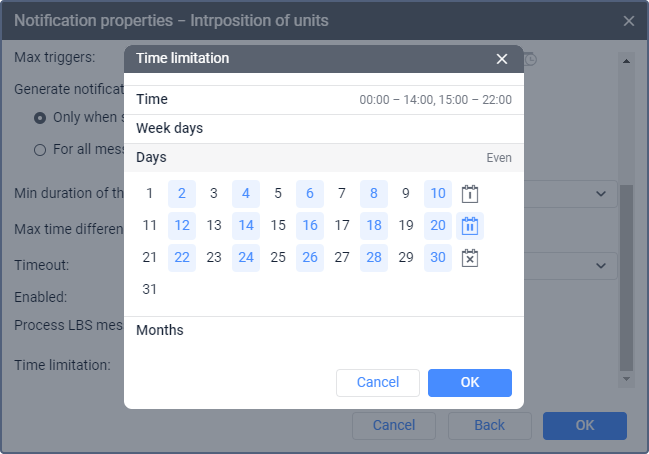
Task: Open the Timeout dropdown arrow
Action: pos(600,265)
